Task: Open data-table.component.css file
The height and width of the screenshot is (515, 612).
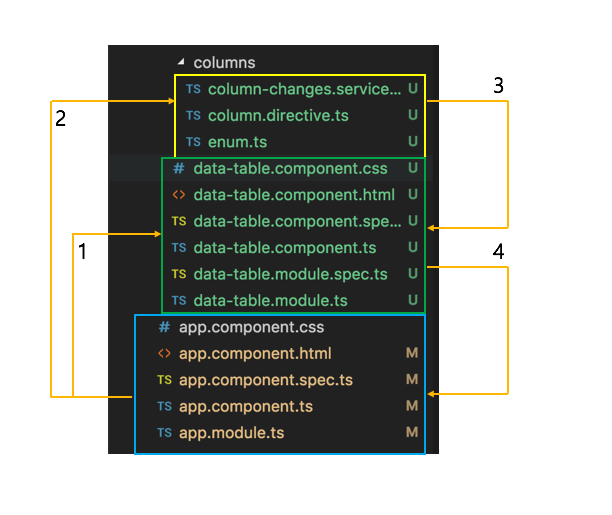Action: pyautogui.click(x=290, y=169)
